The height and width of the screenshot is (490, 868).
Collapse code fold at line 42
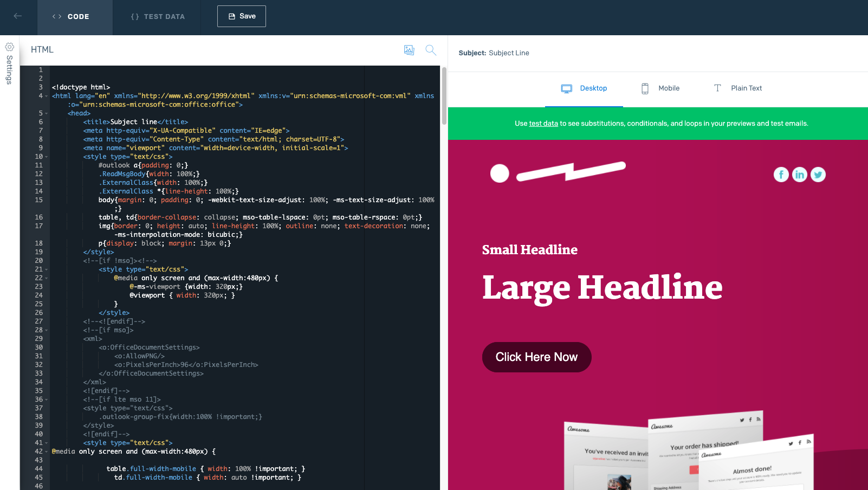[x=47, y=452]
